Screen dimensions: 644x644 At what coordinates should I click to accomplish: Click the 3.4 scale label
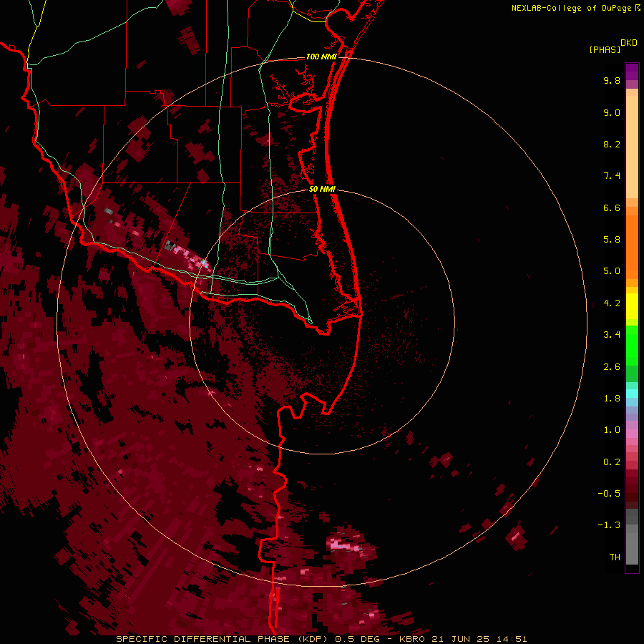612,335
